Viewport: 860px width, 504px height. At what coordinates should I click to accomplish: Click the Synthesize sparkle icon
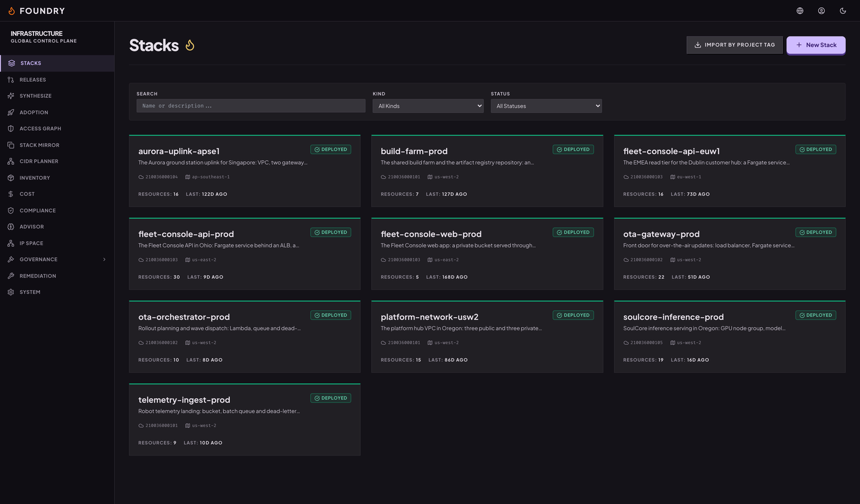[11, 96]
